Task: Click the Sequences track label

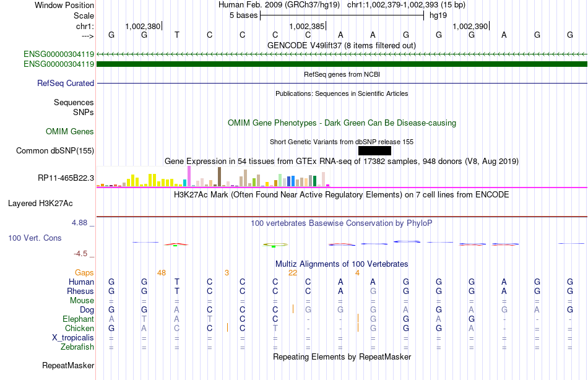Action: coord(74,102)
